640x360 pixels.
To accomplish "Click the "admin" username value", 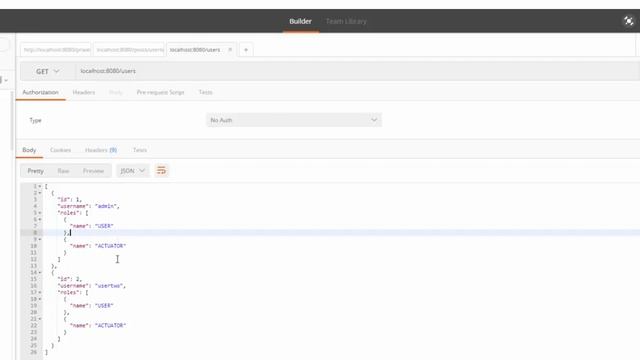I will coord(106,206).
